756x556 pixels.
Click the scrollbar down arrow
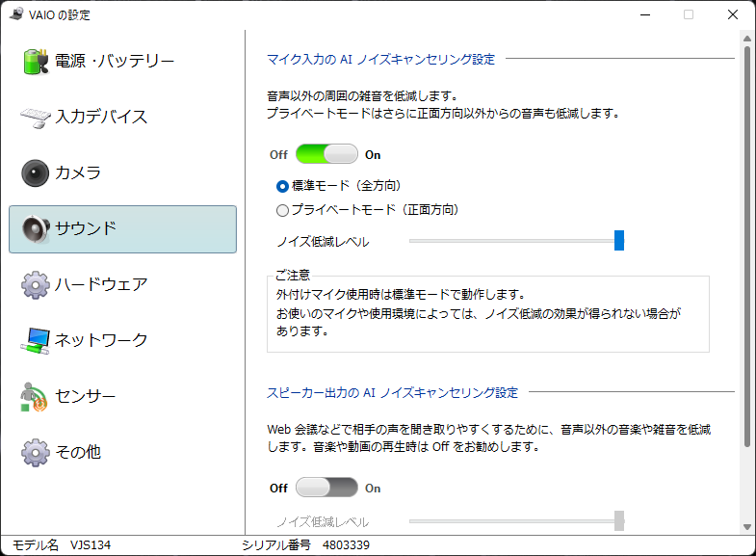pyautogui.click(x=746, y=527)
